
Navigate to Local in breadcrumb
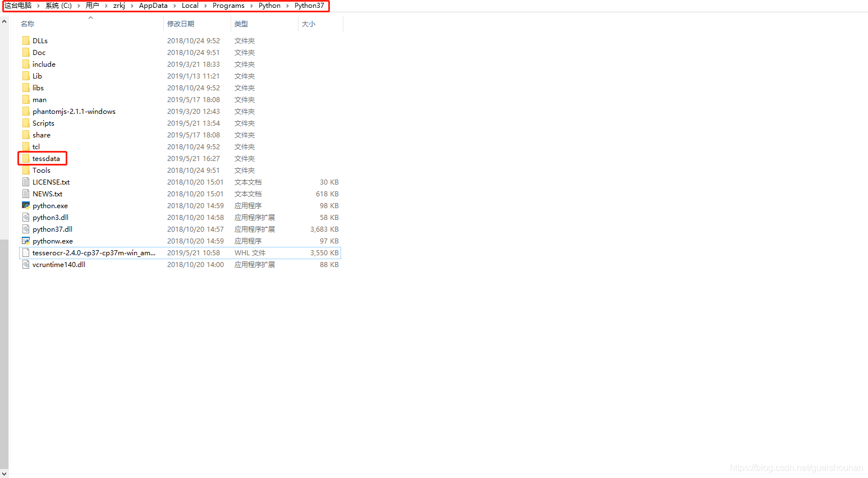click(190, 6)
